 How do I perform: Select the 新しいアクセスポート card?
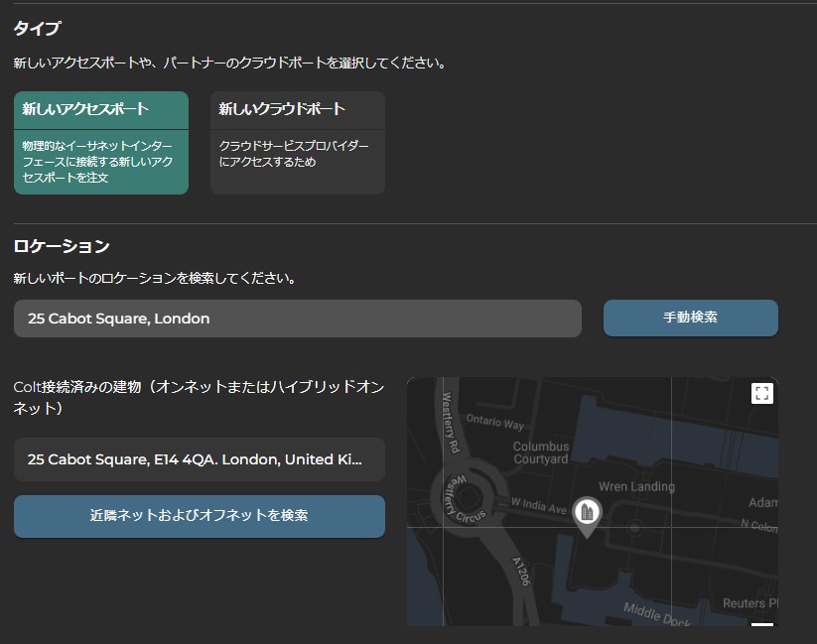101,143
